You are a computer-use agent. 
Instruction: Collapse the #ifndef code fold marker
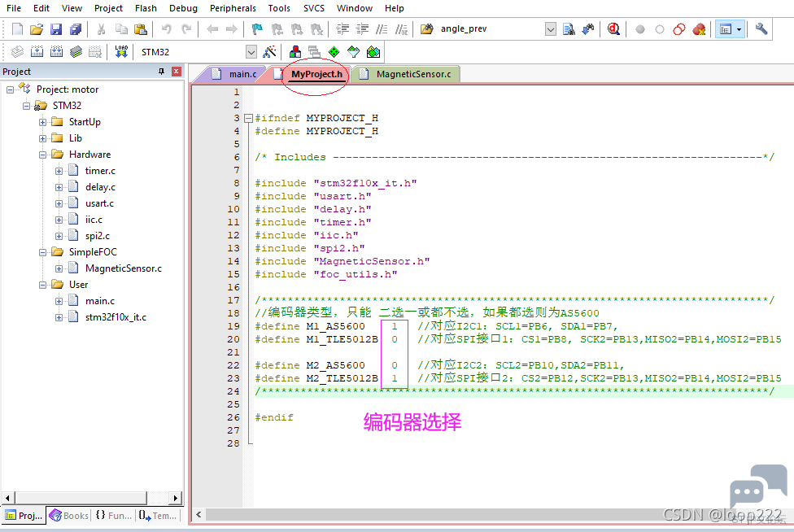click(248, 118)
